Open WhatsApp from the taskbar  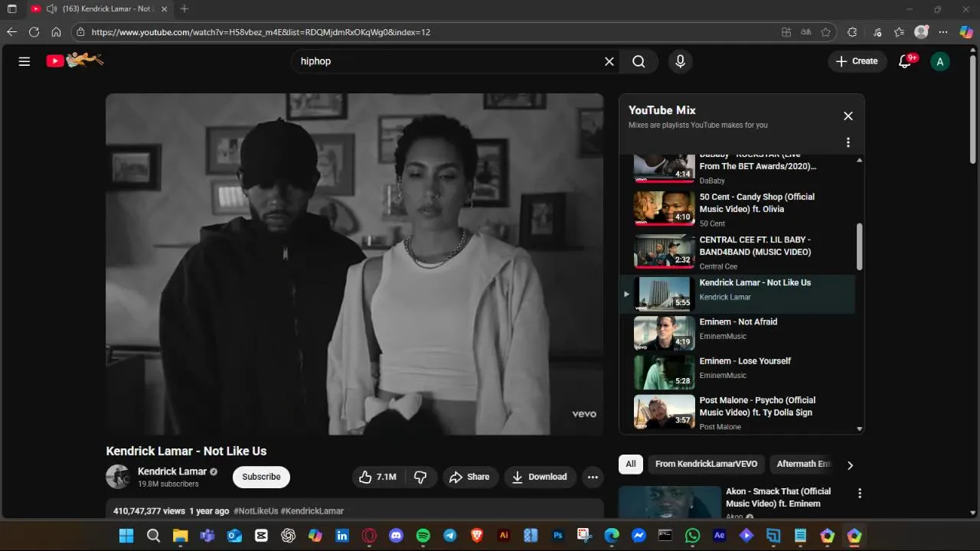693,536
